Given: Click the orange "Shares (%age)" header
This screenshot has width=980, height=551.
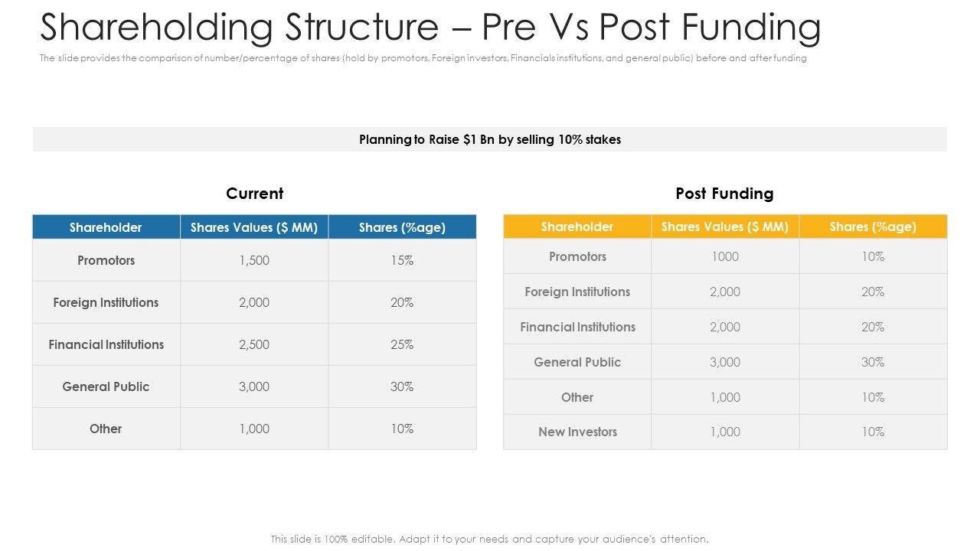Looking at the screenshot, I should coord(873,227).
